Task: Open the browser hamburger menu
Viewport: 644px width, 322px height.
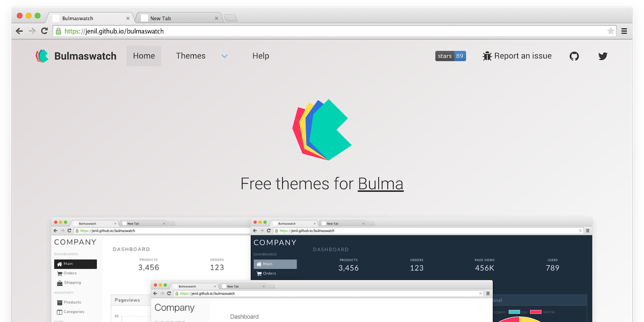Action: (624, 31)
